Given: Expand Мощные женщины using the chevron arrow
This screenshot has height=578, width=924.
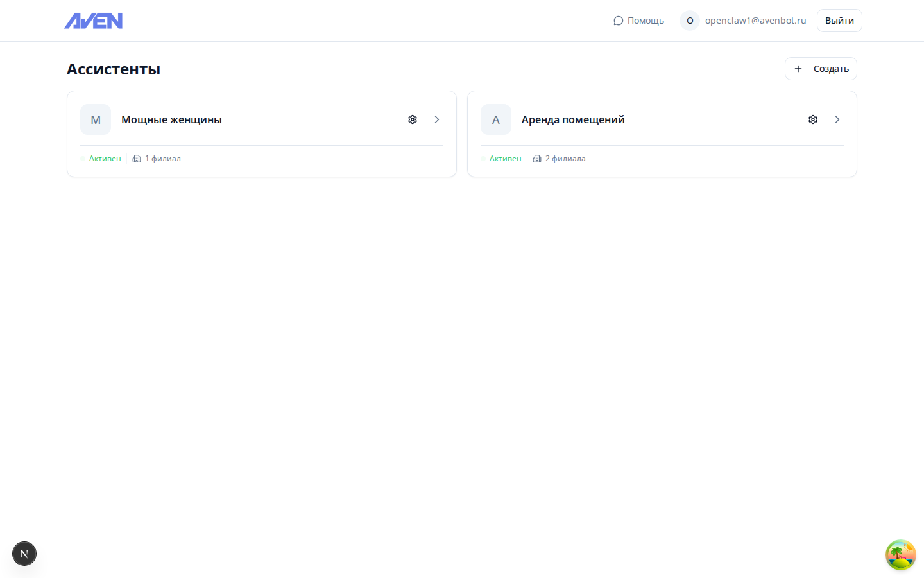Looking at the screenshot, I should click(437, 119).
